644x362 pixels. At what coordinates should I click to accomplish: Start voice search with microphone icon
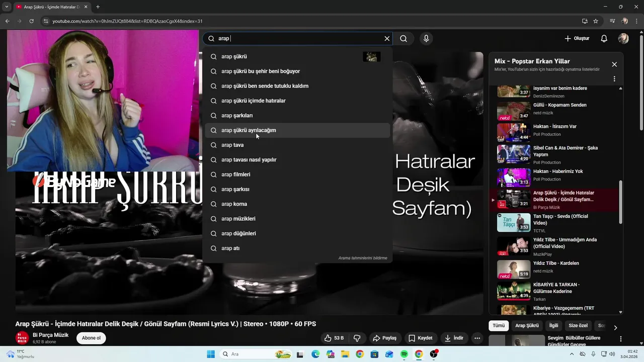click(426, 39)
